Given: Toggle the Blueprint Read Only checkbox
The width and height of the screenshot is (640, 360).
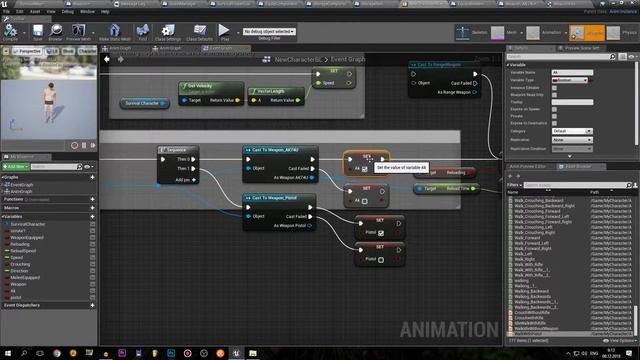Looking at the screenshot, I should click(x=554, y=95).
